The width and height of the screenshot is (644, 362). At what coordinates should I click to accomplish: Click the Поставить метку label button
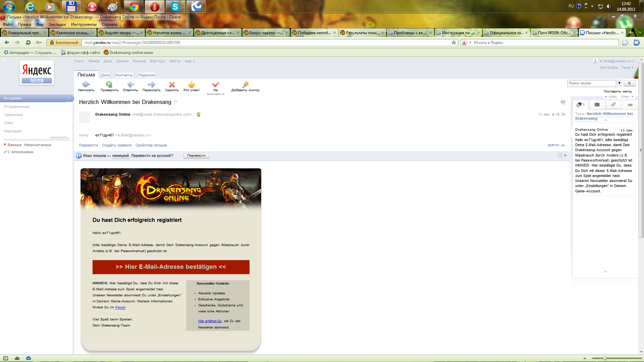click(618, 92)
